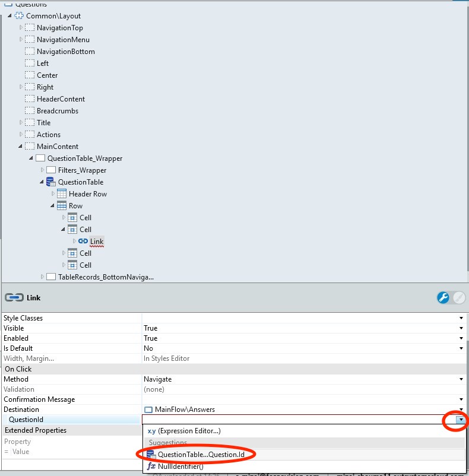The width and height of the screenshot is (469, 476).
Task: Click the Breadcrumbs placeholder icon
Action: coord(30,110)
